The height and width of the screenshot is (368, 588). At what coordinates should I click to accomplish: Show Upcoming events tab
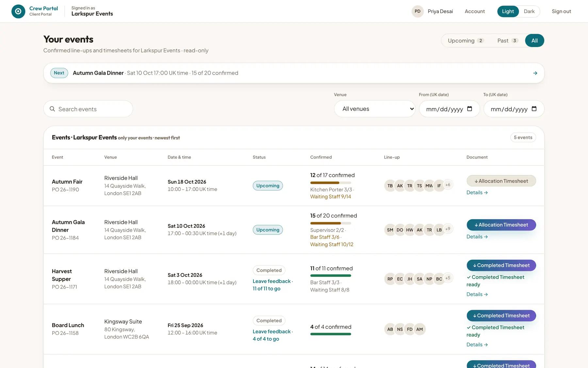[465, 41]
